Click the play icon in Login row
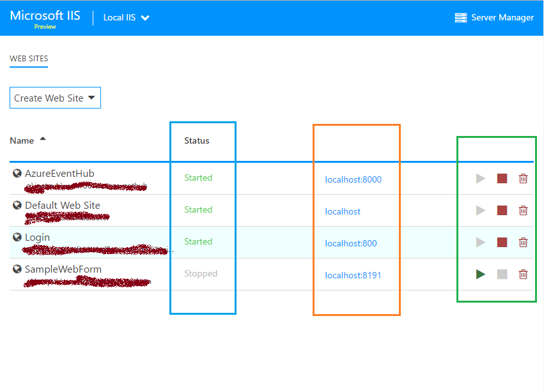 (x=481, y=242)
